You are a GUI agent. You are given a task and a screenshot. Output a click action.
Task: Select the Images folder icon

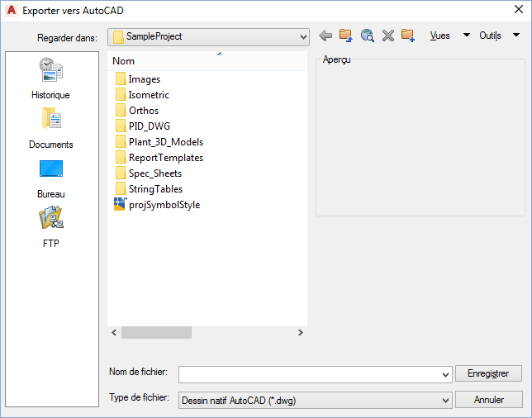(x=121, y=78)
